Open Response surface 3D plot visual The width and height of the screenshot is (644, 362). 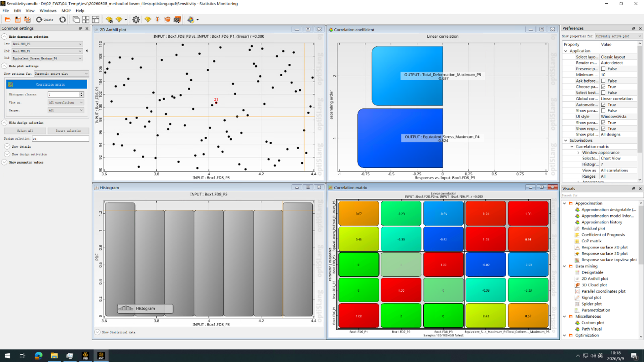(604, 253)
